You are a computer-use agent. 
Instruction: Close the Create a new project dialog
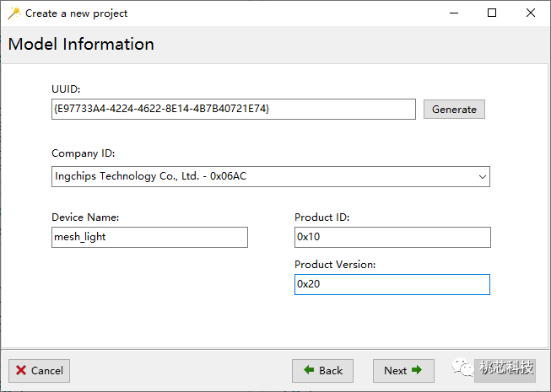point(531,13)
